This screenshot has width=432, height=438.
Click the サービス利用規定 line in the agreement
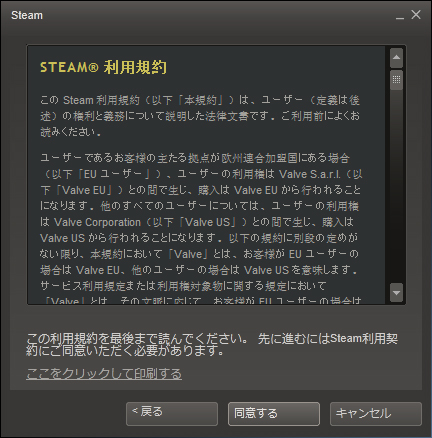[x=183, y=286]
